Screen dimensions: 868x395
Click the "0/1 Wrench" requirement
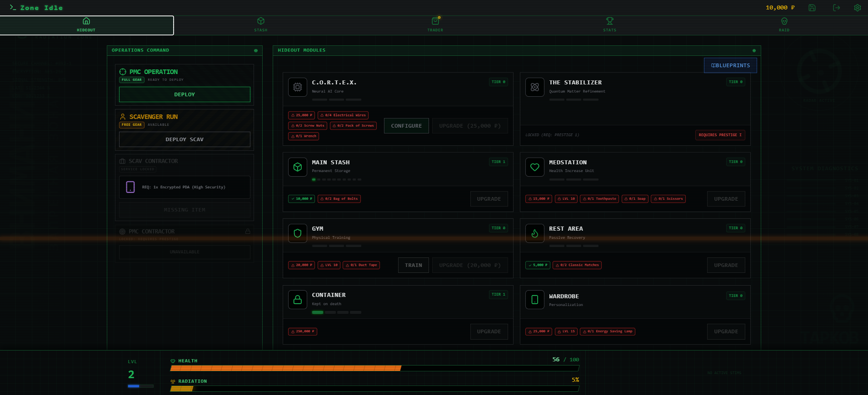tap(304, 136)
